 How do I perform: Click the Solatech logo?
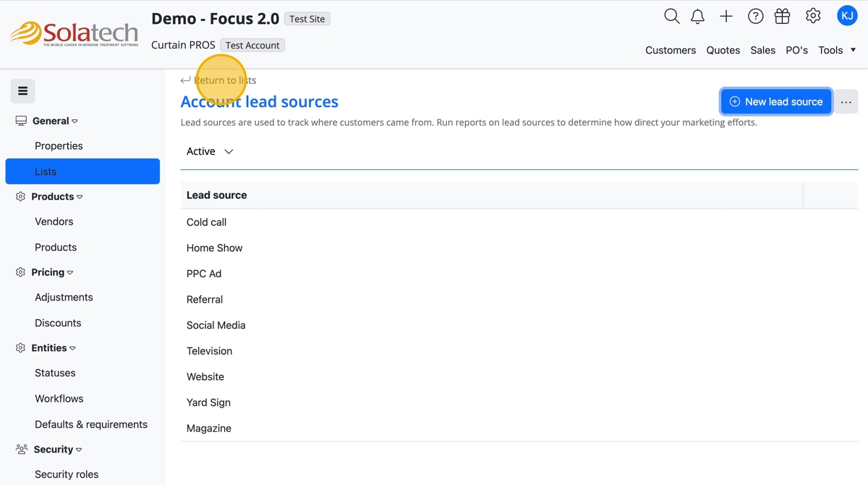click(x=74, y=33)
